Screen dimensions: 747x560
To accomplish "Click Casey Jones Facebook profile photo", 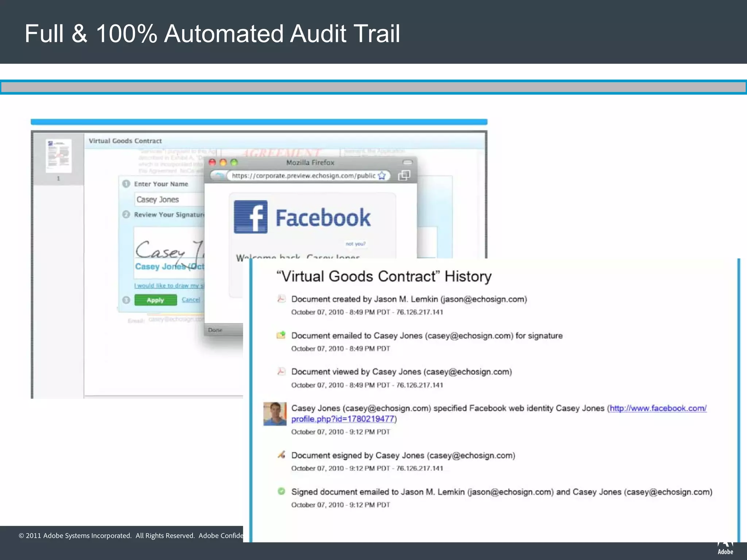I will 275,414.
